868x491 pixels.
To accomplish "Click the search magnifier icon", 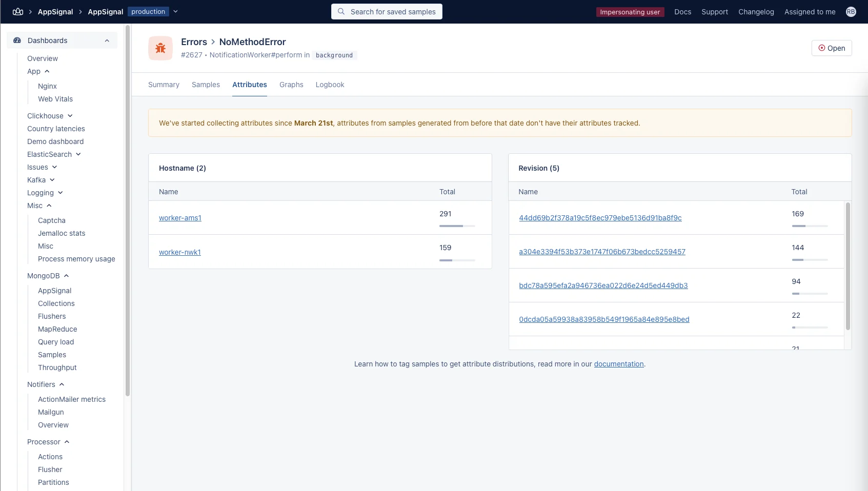I will 341,11.
